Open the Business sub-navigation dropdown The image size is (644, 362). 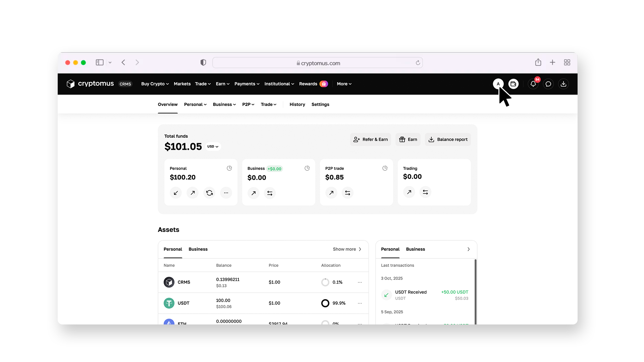coord(224,105)
